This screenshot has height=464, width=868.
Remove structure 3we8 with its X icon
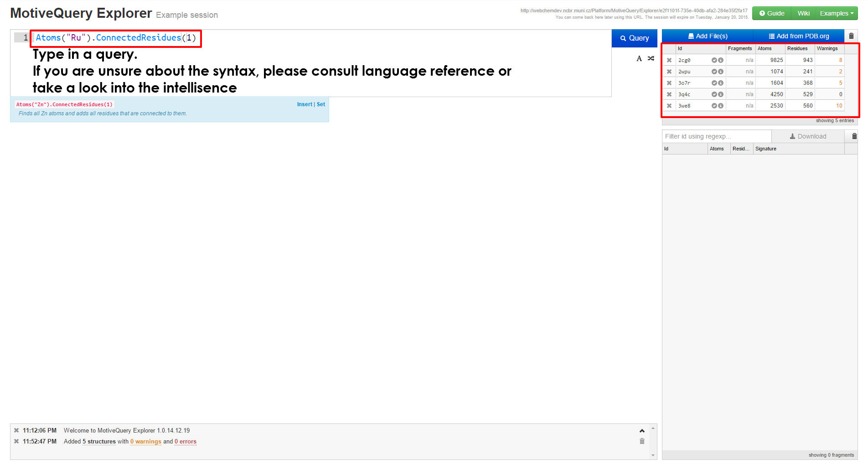(x=669, y=106)
